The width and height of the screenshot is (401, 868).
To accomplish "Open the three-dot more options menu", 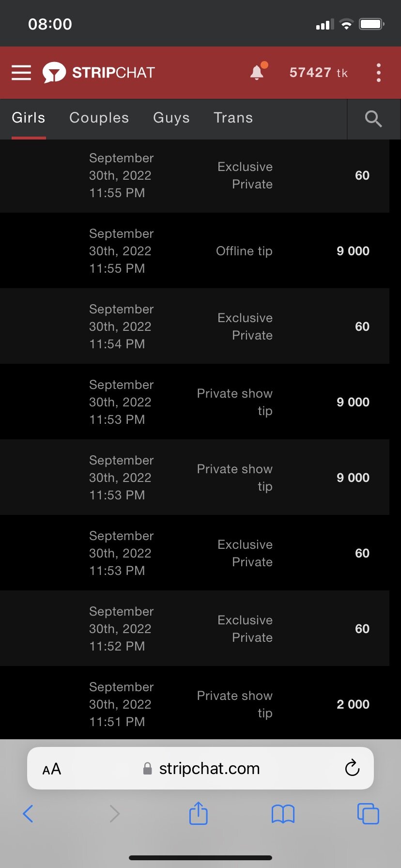I will pyautogui.click(x=378, y=73).
